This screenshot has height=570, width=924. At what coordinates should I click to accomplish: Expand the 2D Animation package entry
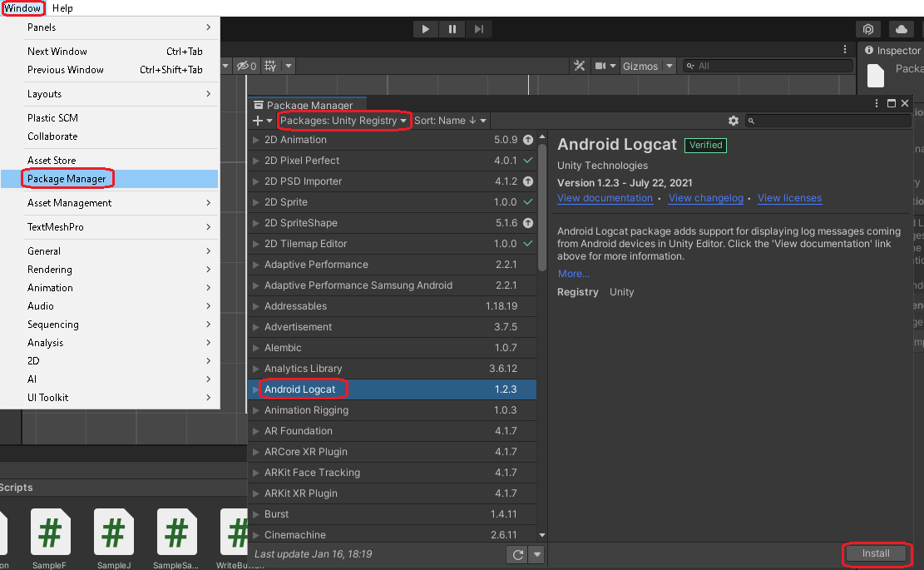point(256,140)
